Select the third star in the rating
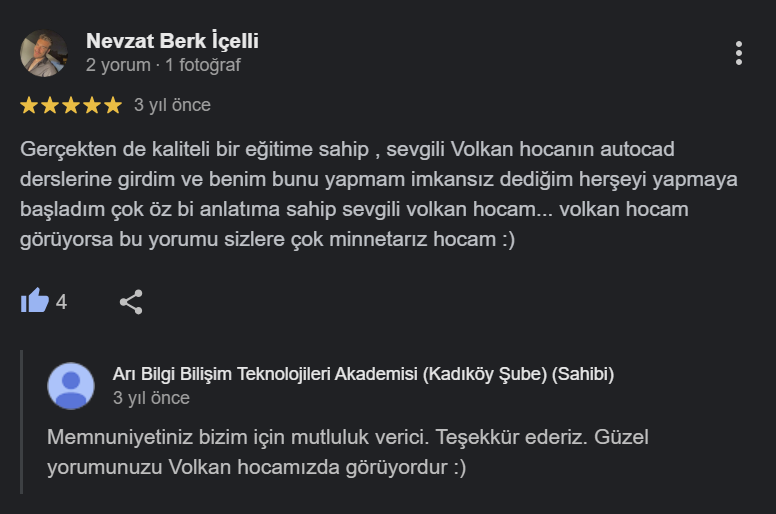Image resolution: width=776 pixels, height=514 pixels. [71, 105]
